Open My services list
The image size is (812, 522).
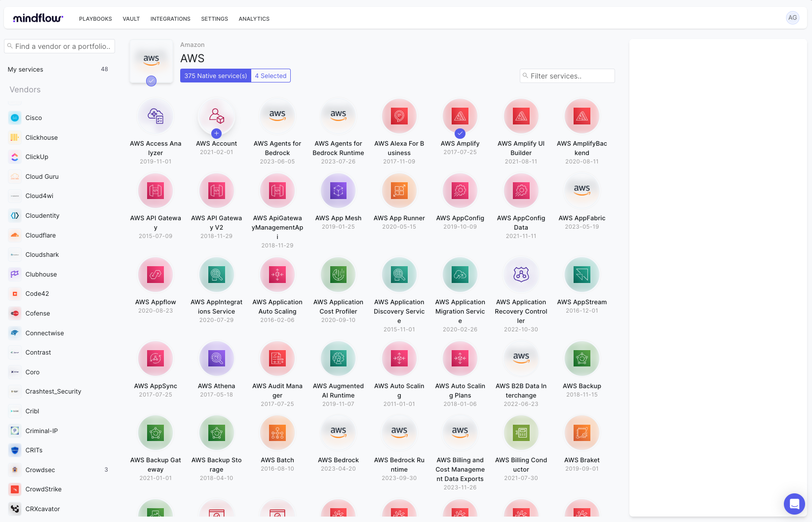pos(58,70)
